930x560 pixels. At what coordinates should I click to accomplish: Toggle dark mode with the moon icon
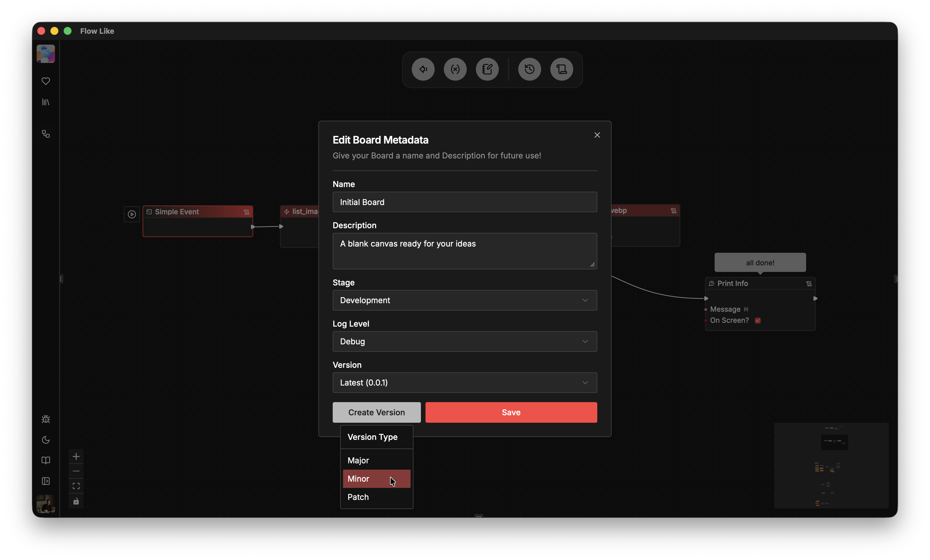coord(46,440)
